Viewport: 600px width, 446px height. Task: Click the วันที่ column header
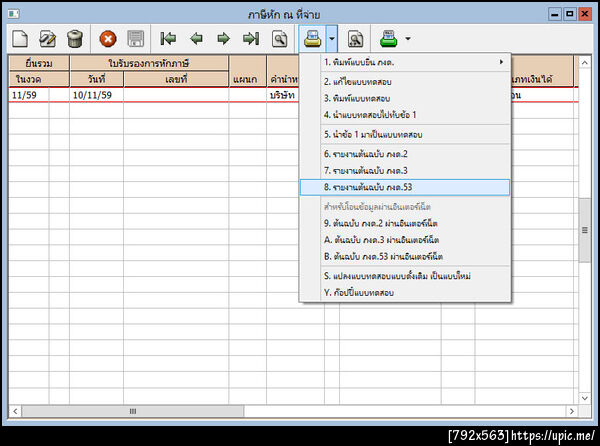pyautogui.click(x=97, y=79)
